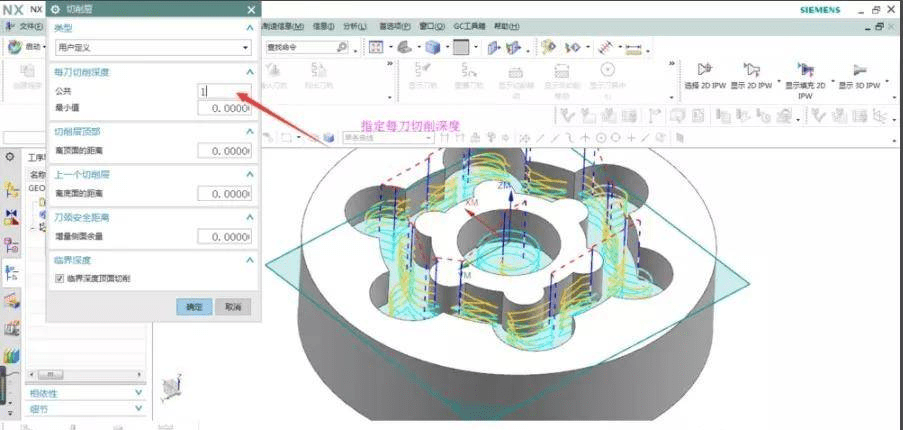The width and height of the screenshot is (903, 430).
Task: Collapse the 刀颈安全距离 section
Action: [249, 218]
